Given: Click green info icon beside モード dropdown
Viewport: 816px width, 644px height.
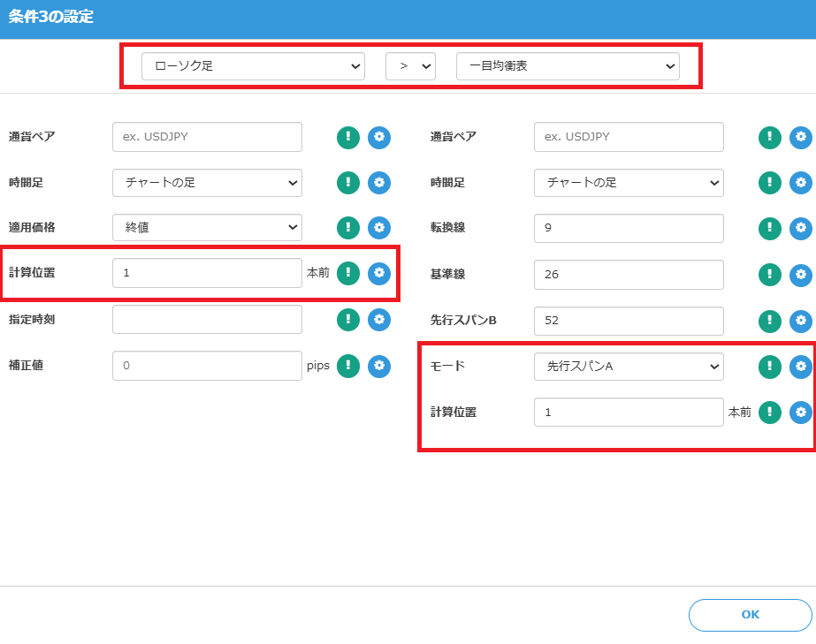Looking at the screenshot, I should pos(770,366).
